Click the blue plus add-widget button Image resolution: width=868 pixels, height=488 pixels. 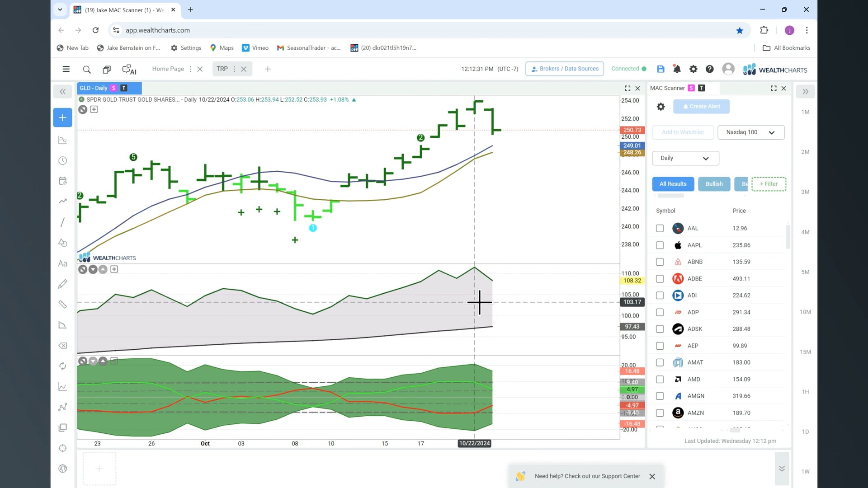click(x=63, y=118)
